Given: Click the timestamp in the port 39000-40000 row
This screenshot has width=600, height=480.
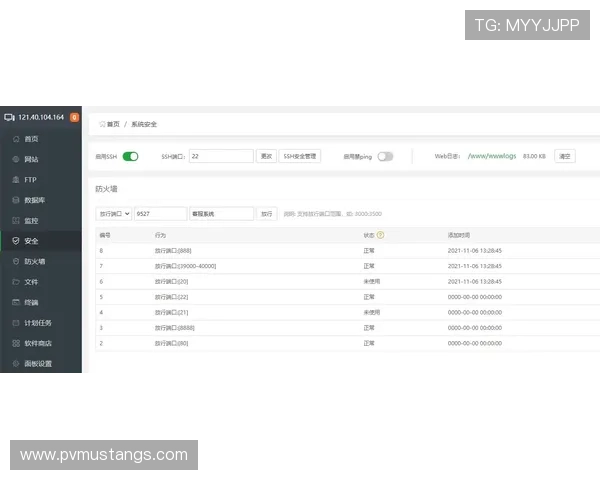Looking at the screenshot, I should (474, 266).
